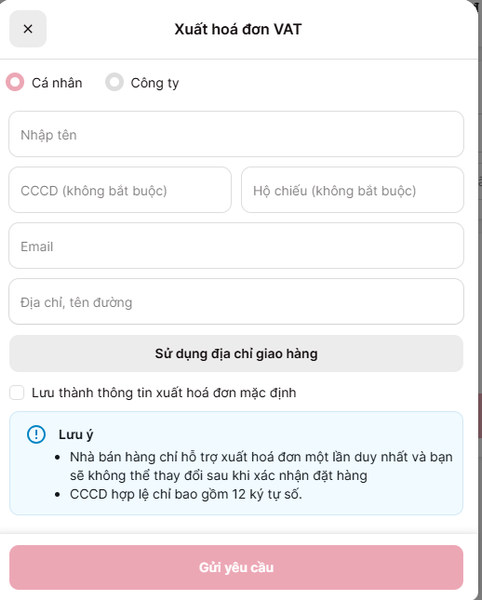This screenshot has width=482, height=600.
Task: Tick the default invoice info checkbox
Action: [17, 393]
